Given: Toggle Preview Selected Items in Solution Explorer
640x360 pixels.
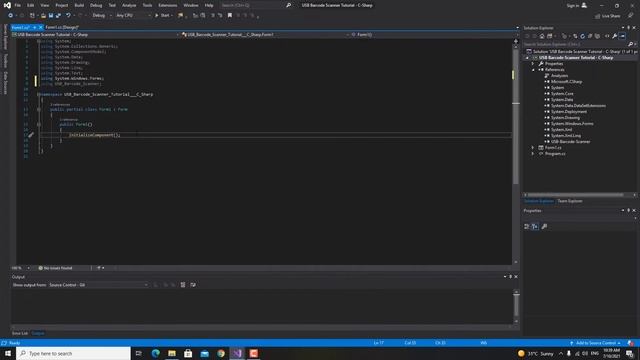Looking at the screenshot, I should click(622, 36).
